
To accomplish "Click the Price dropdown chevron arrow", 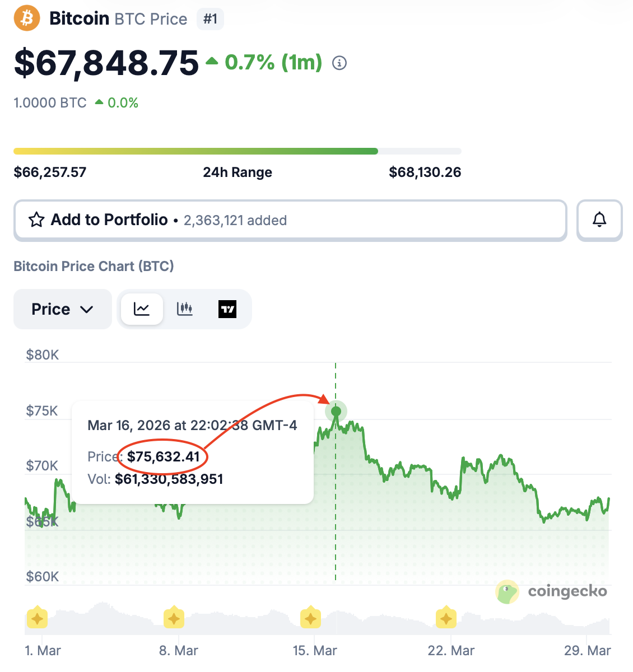I will pos(87,310).
